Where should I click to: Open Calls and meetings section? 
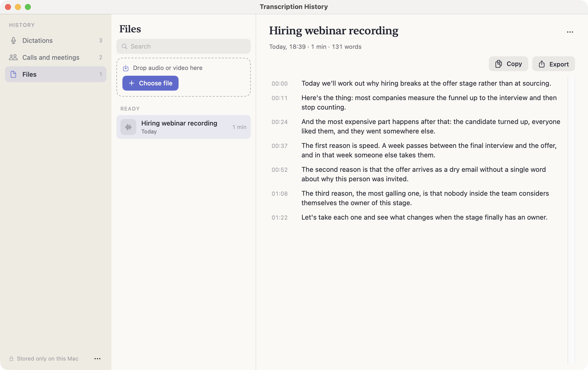click(56, 57)
